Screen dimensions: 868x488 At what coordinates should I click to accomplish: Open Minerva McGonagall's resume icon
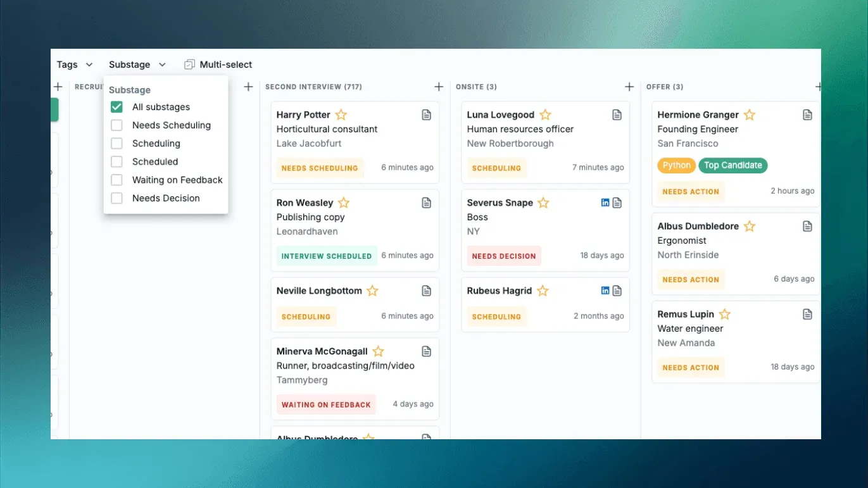pyautogui.click(x=427, y=351)
